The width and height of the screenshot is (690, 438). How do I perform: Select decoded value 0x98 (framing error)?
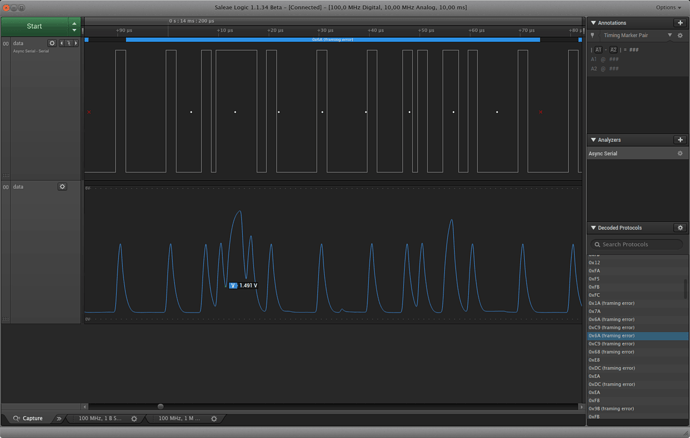click(611, 409)
